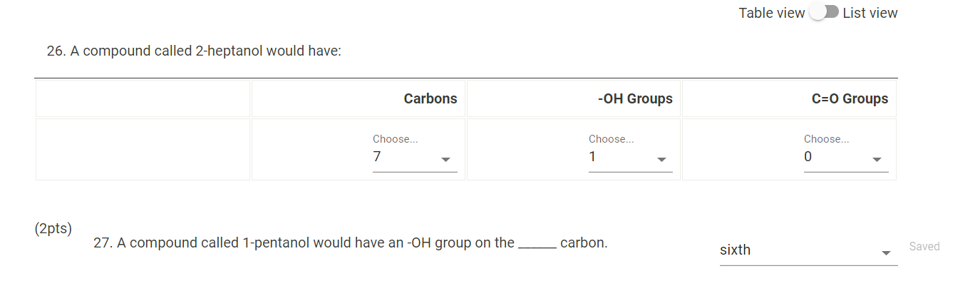Click the "Table view" label
980x291 pixels.
pos(771,13)
